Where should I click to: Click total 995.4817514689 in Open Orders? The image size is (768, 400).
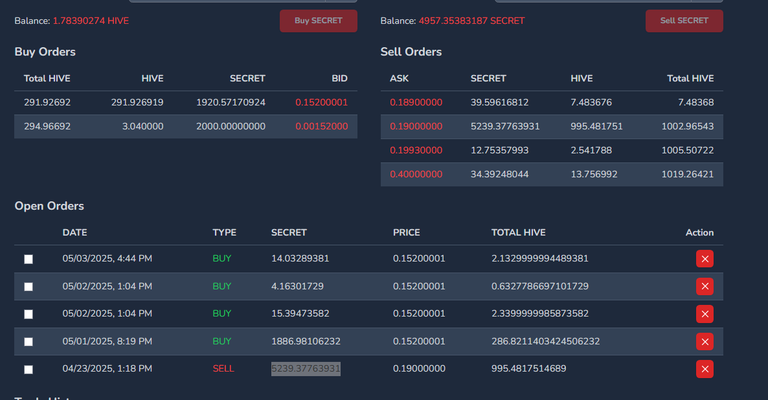[x=528, y=369]
